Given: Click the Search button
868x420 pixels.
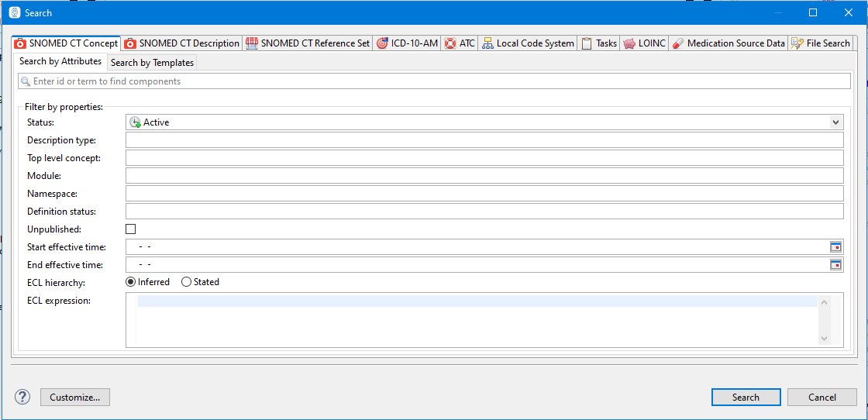Looking at the screenshot, I should coord(746,397).
